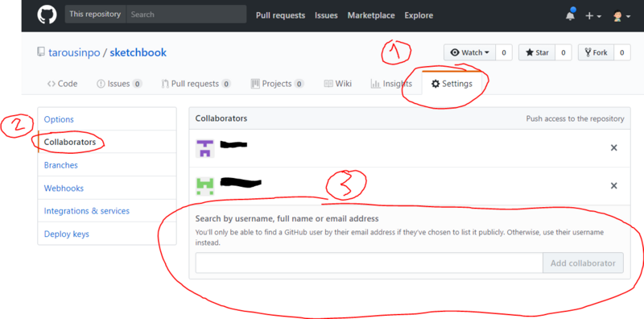Viewport: 644px width, 319px height.
Task: Click the GitHub Octocat logo
Action: pos(47,15)
